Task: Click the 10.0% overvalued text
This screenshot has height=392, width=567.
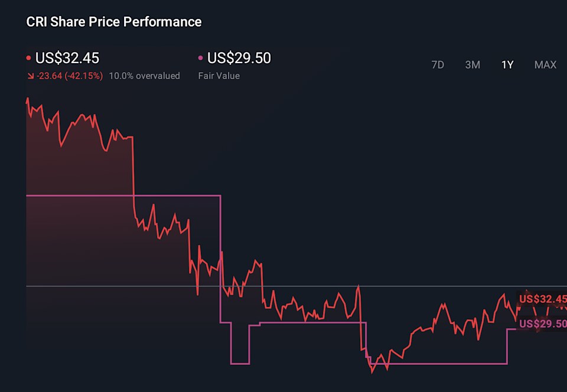Action: (x=144, y=76)
